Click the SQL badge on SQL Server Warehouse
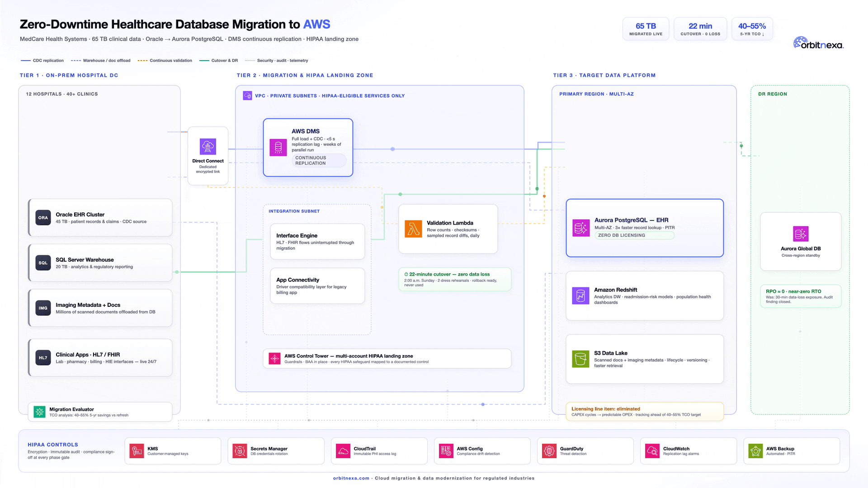The height and width of the screenshot is (488, 868). (43, 263)
